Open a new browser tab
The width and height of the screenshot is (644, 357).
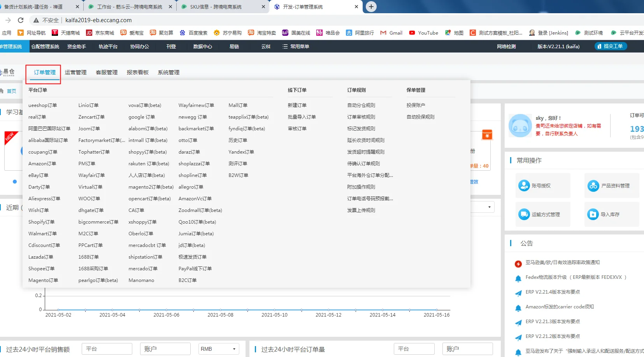(371, 7)
